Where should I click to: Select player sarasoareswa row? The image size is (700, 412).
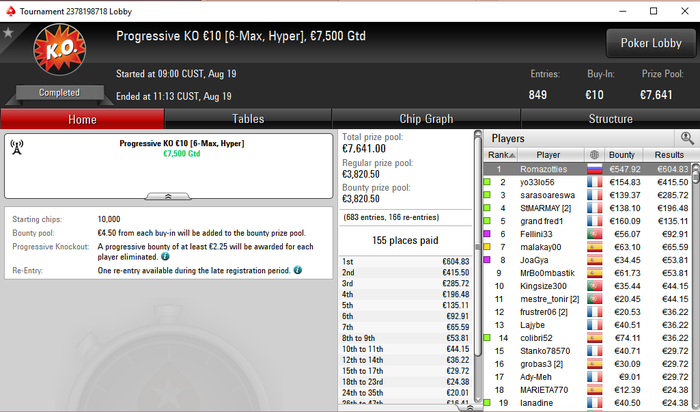[x=588, y=195]
